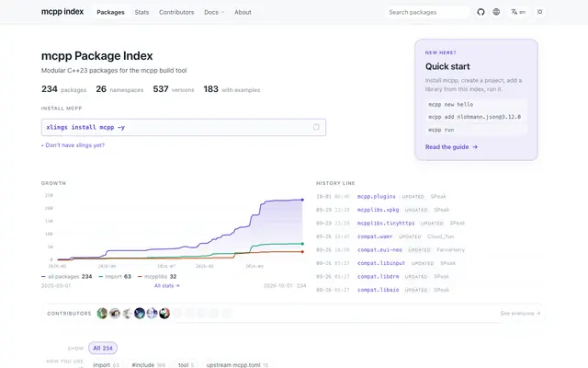This screenshot has width=588, height=368.
Task: Open "Don't have xlings yet?" link
Action: (73, 145)
